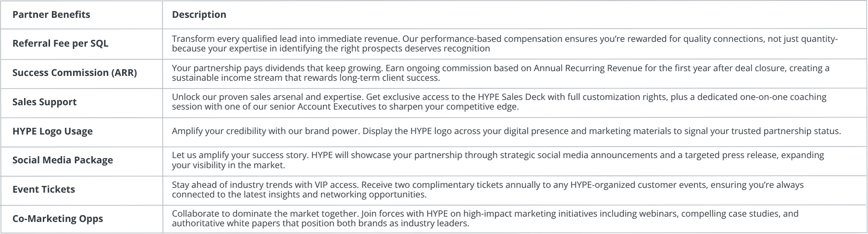Image resolution: width=868 pixels, height=234 pixels.
Task: Click the Partner Benefits column header
Action: click(x=51, y=14)
